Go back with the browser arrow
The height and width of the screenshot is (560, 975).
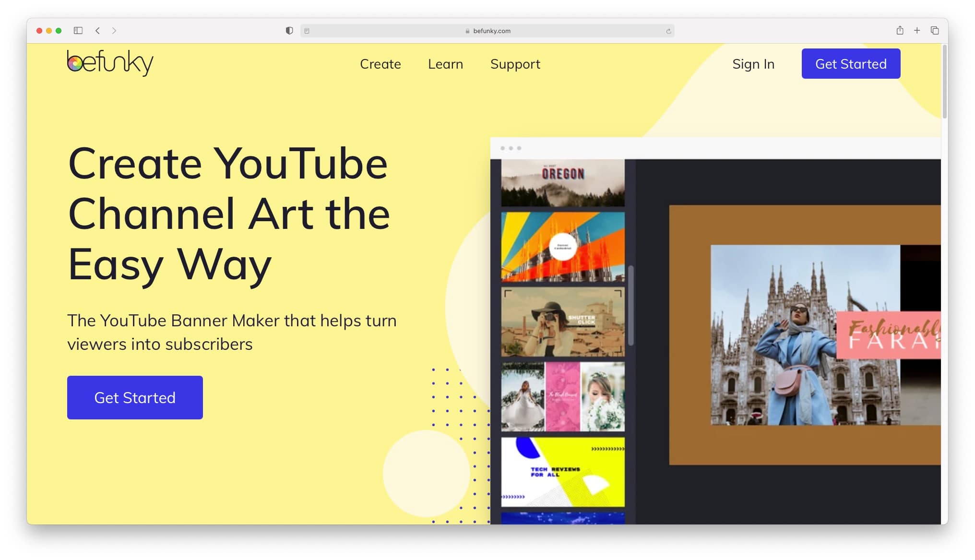97,31
